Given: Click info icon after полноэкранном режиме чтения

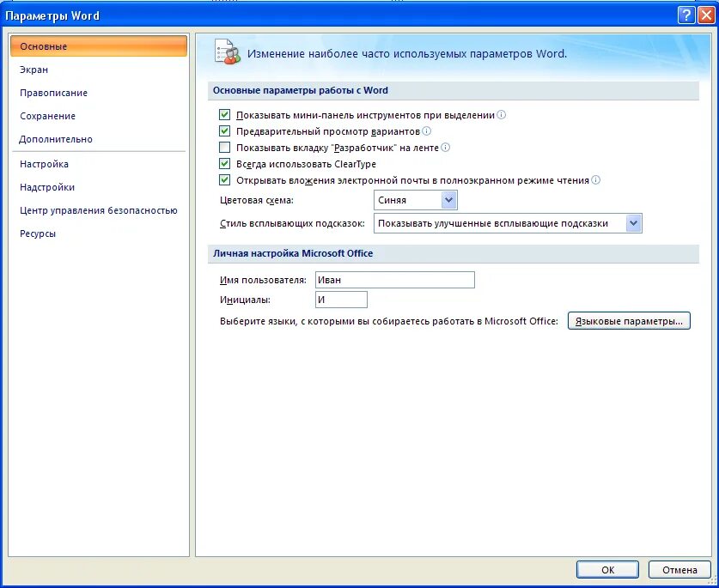Looking at the screenshot, I should (x=595, y=179).
